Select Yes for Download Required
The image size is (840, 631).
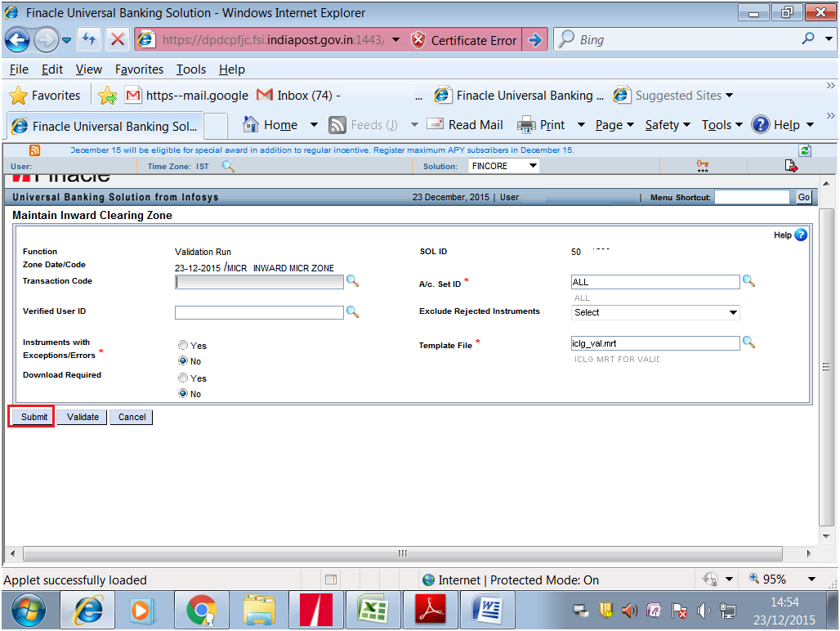pos(183,378)
